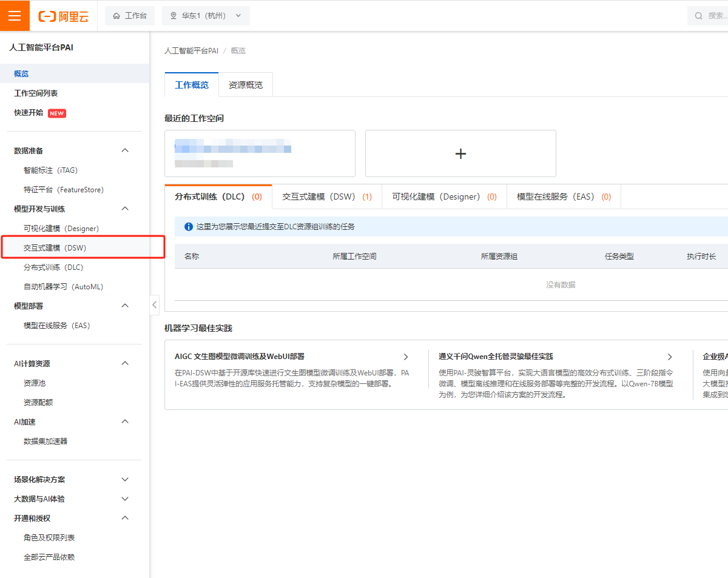The image size is (728, 578).
Task: Open 快速开始 in the sidebar
Action: 29,113
